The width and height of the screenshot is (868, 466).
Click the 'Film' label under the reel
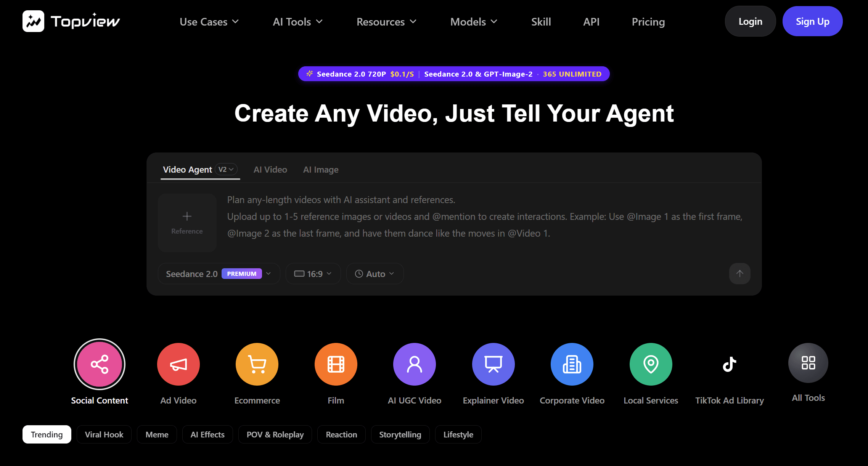[x=336, y=400]
